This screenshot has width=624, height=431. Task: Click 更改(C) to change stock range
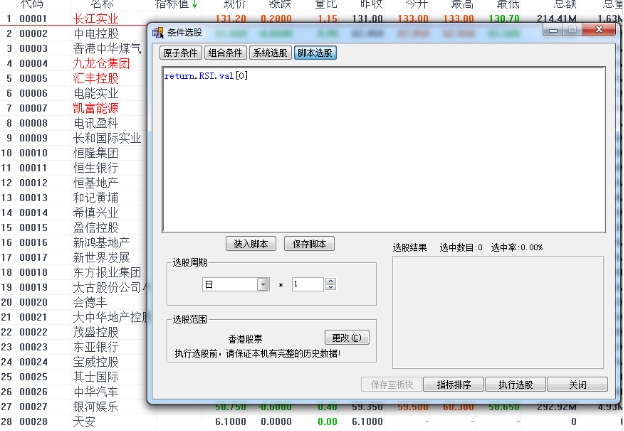[x=347, y=337]
